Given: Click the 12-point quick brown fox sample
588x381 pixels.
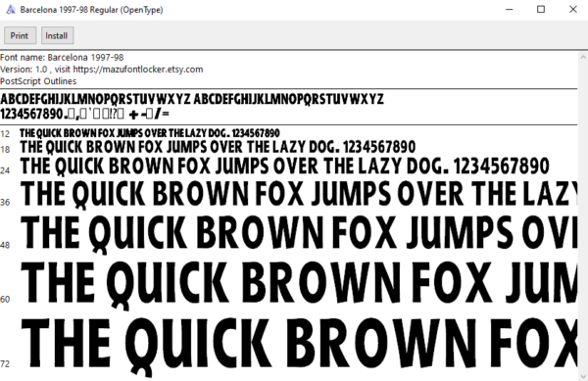Looking at the screenshot, I should point(150,133).
